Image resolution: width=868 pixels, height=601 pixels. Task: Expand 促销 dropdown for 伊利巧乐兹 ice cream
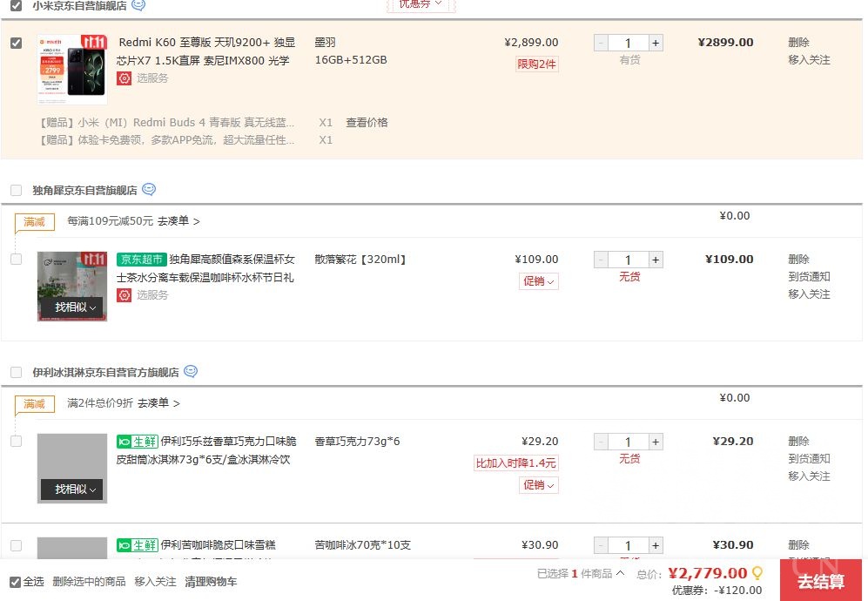tap(539, 485)
